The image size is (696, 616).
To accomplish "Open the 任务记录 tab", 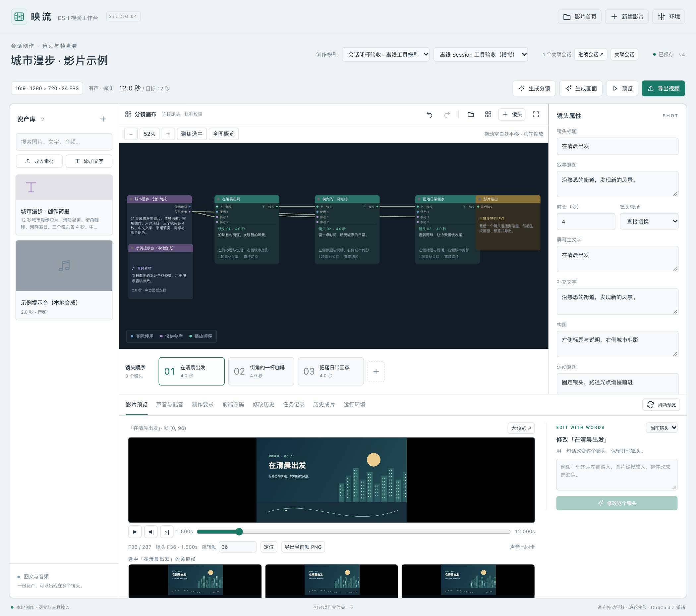I will pyautogui.click(x=294, y=405).
